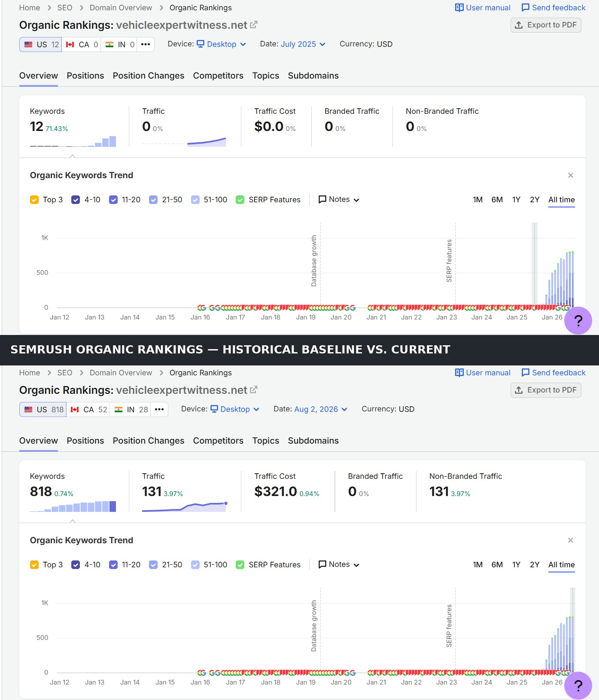The image size is (599, 700).
Task: Click the User manual book icon in top panel
Action: coord(459,8)
